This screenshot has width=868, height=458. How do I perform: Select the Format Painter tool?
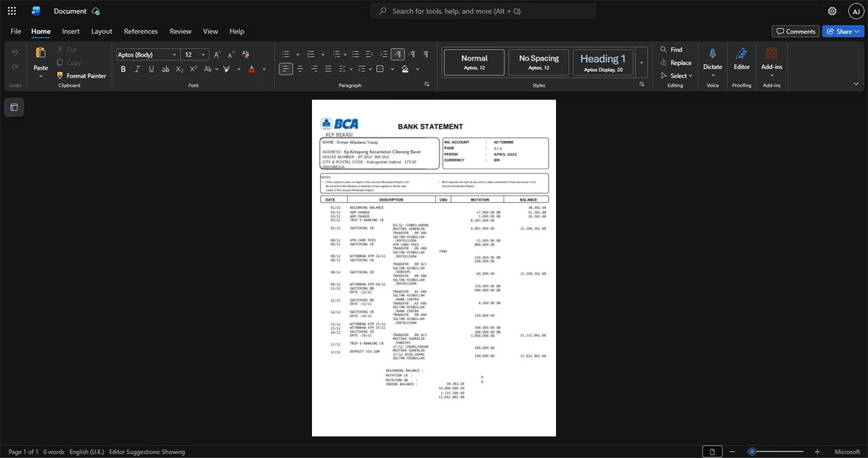coord(81,76)
